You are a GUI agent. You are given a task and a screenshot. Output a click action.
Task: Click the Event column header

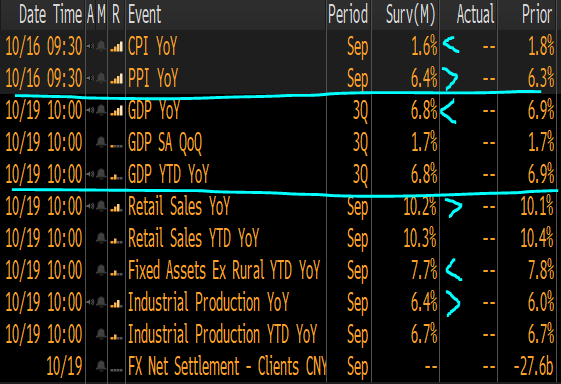click(145, 15)
